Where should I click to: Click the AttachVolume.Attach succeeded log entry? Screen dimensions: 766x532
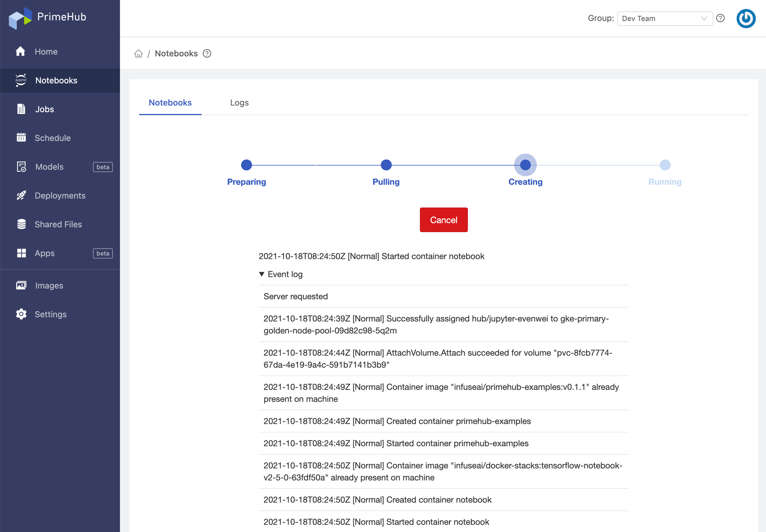444,359
